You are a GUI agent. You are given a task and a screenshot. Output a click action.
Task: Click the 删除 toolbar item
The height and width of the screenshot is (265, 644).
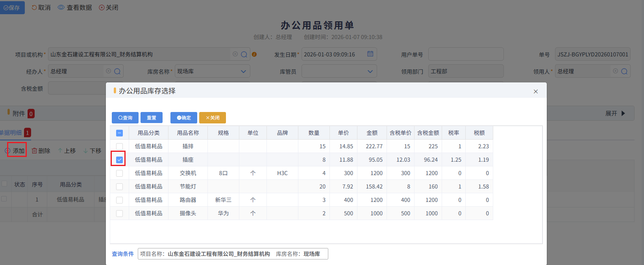click(41, 151)
